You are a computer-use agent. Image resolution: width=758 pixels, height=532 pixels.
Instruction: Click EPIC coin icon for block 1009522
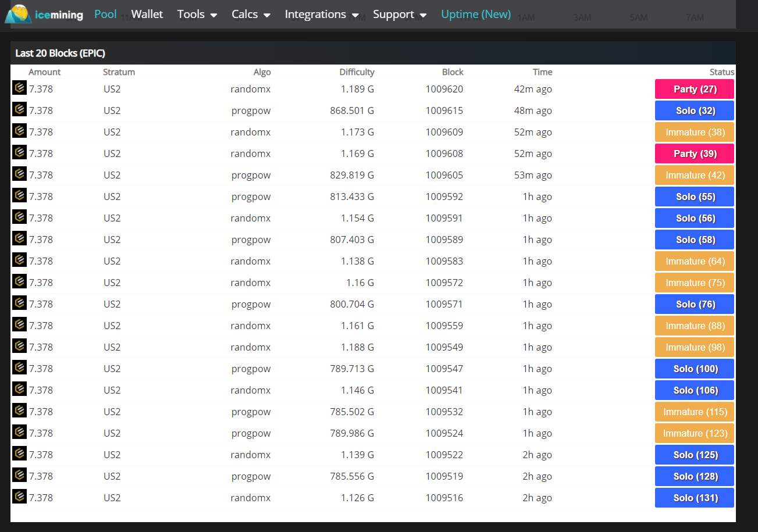coord(19,454)
